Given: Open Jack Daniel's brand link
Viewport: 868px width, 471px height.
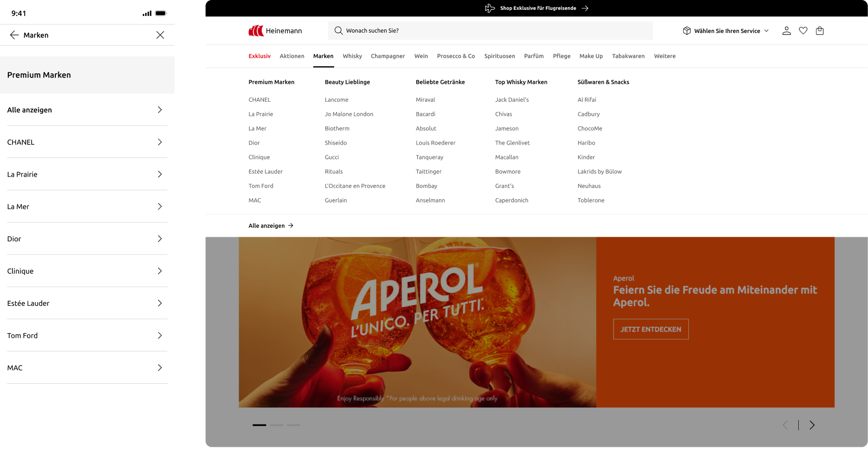Looking at the screenshot, I should pyautogui.click(x=512, y=100).
